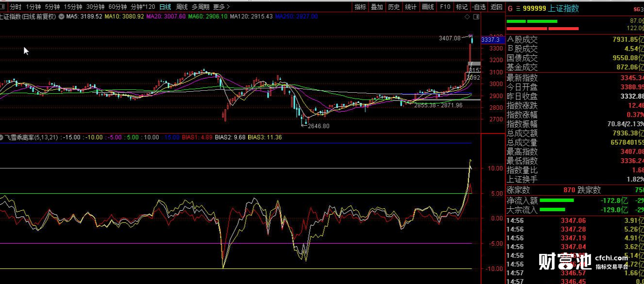Click the 2646.80 low price marker
644x284 pixels.
(319, 126)
